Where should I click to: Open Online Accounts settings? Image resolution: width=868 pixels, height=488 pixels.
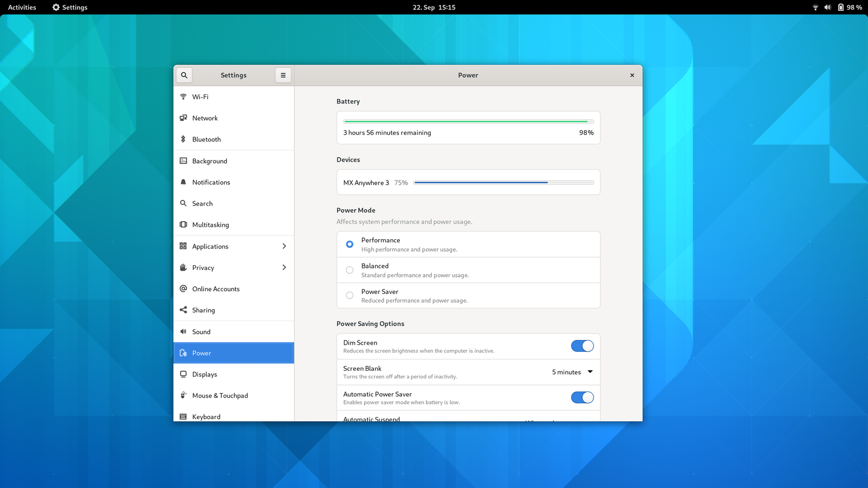pyautogui.click(x=216, y=288)
